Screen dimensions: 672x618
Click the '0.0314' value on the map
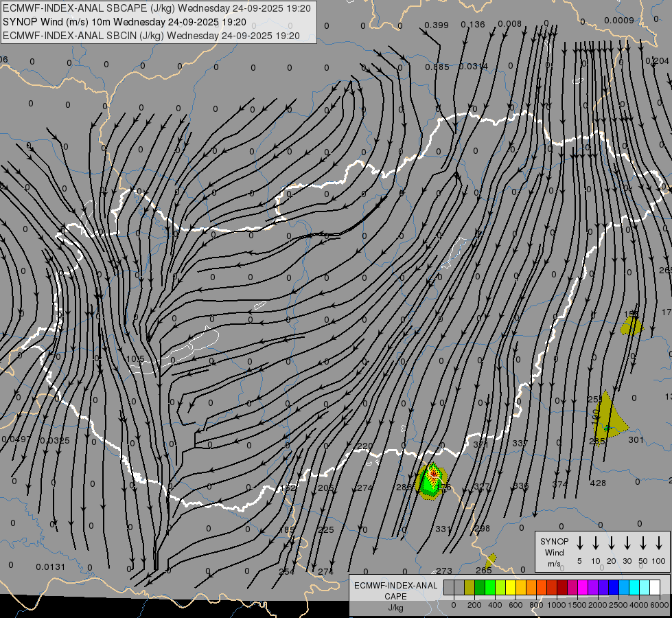[473, 67]
